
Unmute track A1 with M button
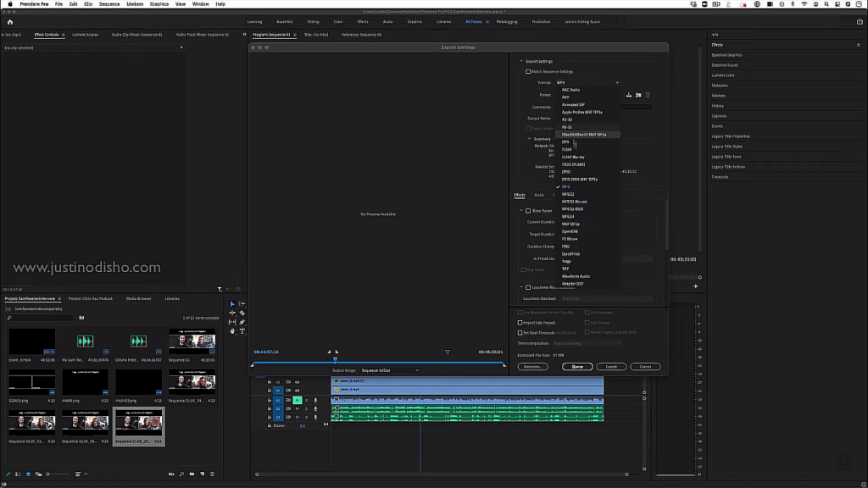(298, 400)
